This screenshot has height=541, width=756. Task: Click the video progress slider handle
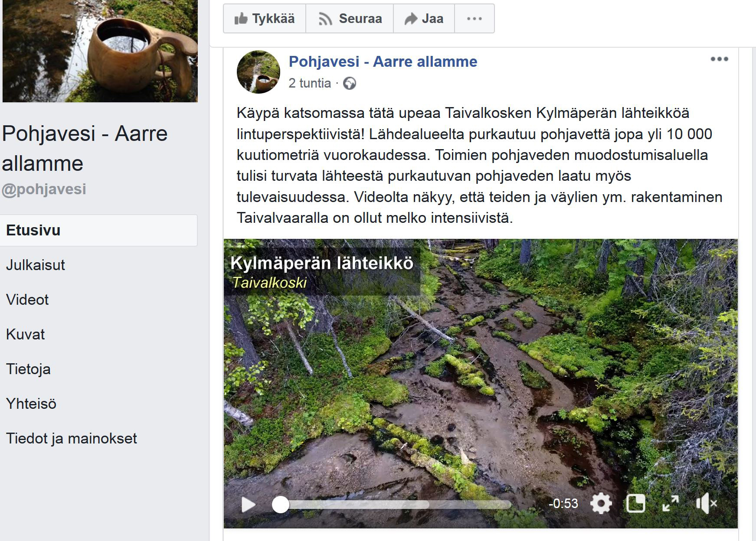[281, 505]
